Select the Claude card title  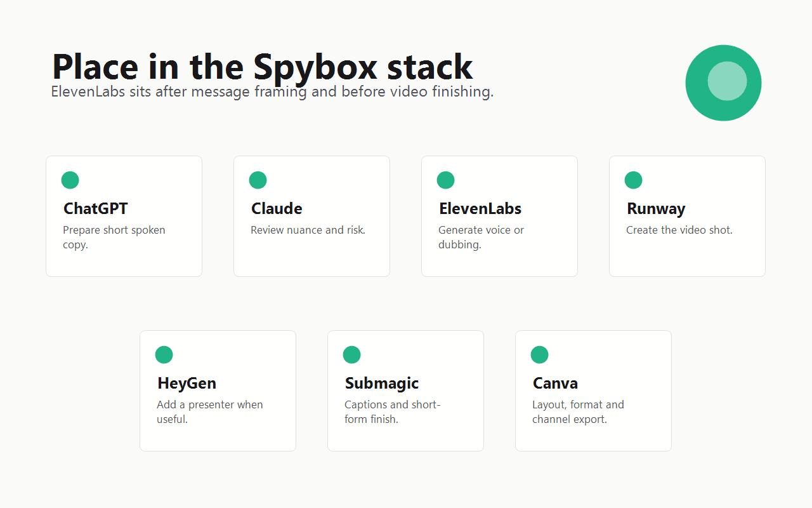tap(277, 208)
